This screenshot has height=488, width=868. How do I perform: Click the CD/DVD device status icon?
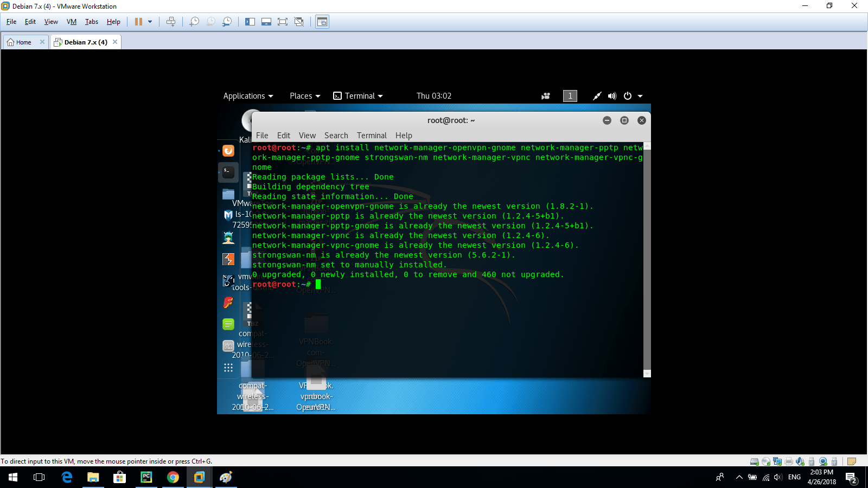(x=766, y=461)
